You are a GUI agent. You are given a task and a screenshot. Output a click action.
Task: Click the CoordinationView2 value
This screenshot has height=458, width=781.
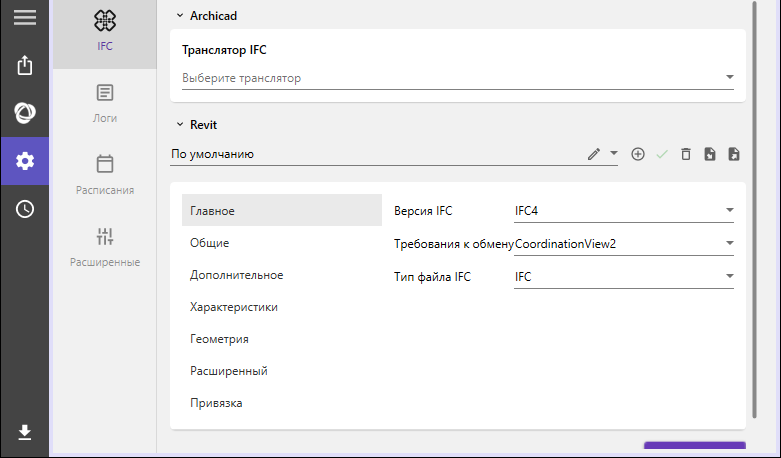pyautogui.click(x=565, y=244)
